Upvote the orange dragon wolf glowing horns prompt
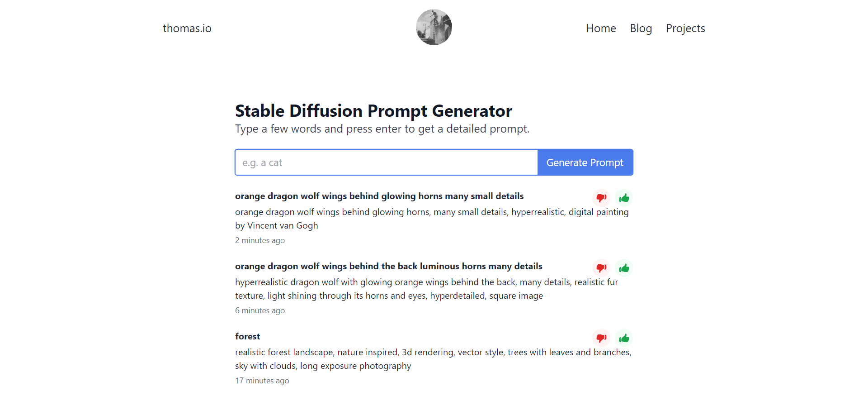The image size is (868, 396). point(624,198)
